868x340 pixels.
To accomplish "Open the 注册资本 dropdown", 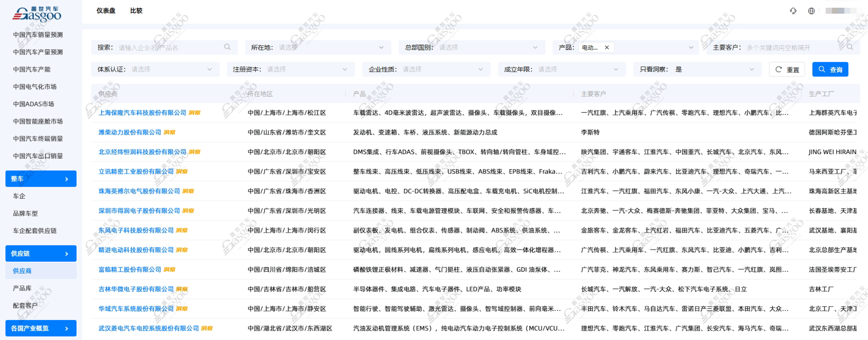I will (x=291, y=69).
